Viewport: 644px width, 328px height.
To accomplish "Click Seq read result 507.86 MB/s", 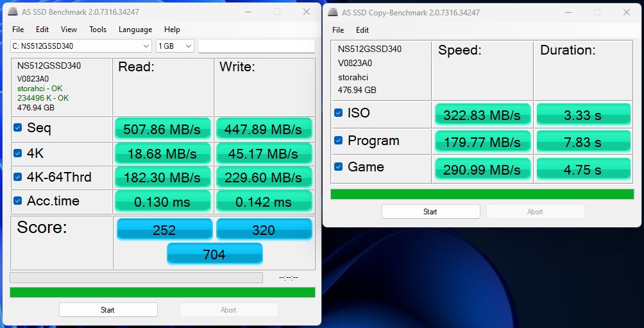I will (162, 129).
